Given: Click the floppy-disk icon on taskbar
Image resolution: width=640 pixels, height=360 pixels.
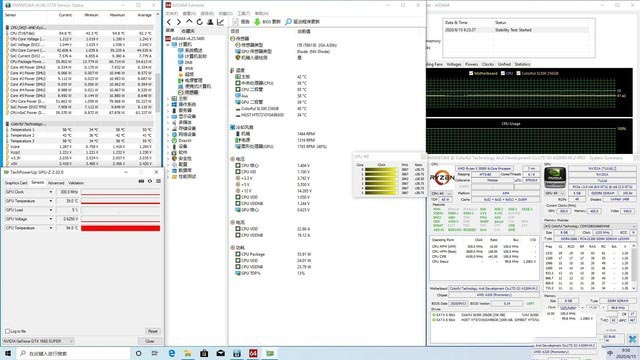Looking at the screenshot, I should pyautogui.click(x=237, y=353).
